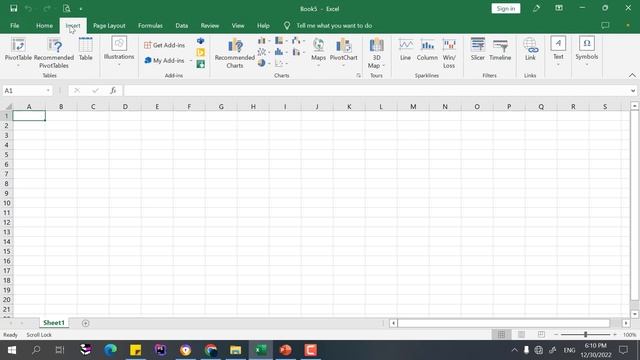Insert a Slicer filter

pyautogui.click(x=478, y=49)
